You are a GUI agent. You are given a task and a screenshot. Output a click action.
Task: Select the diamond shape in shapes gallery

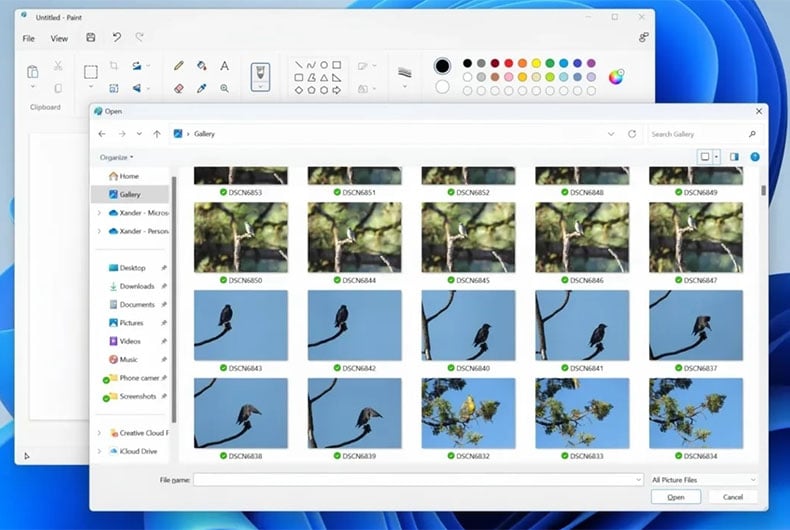coord(299,90)
